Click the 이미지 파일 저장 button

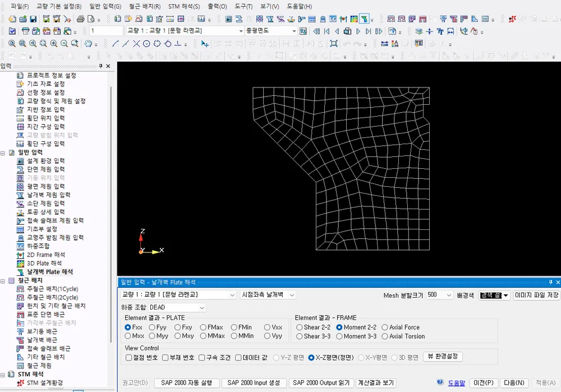tap(536, 295)
